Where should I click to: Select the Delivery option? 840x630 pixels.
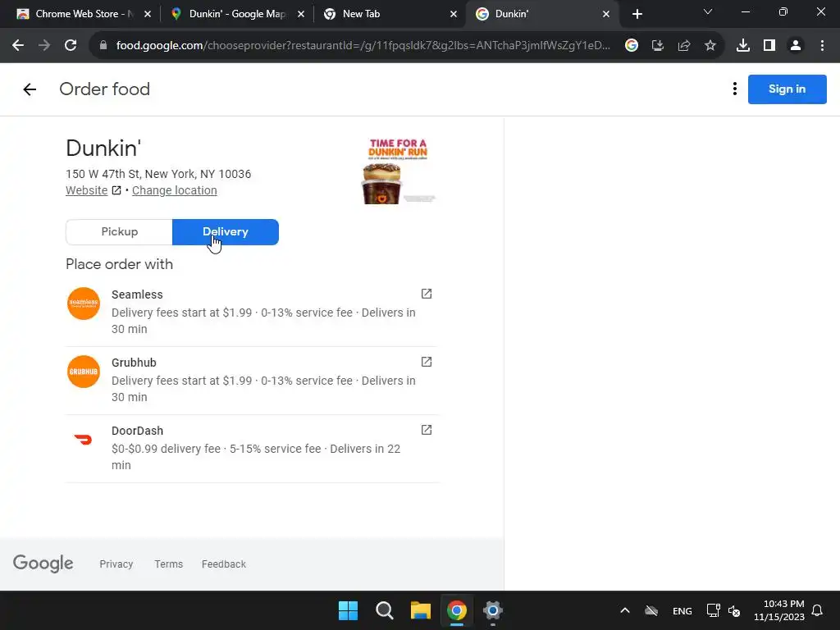tap(225, 231)
